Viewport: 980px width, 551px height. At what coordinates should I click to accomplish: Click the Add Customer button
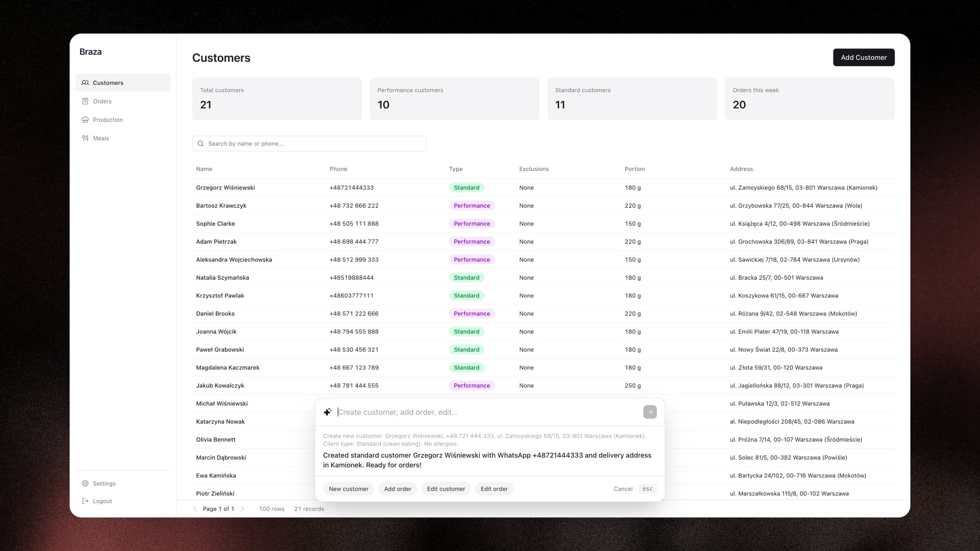click(x=863, y=57)
